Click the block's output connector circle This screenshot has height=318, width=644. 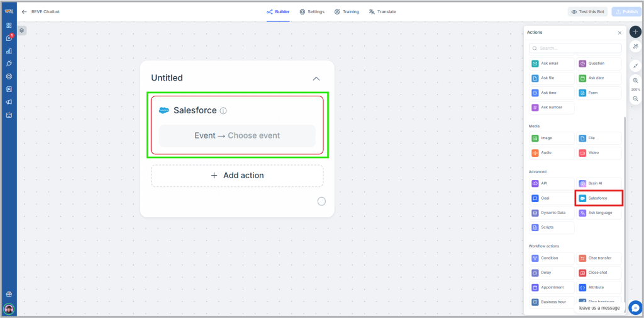point(321,201)
